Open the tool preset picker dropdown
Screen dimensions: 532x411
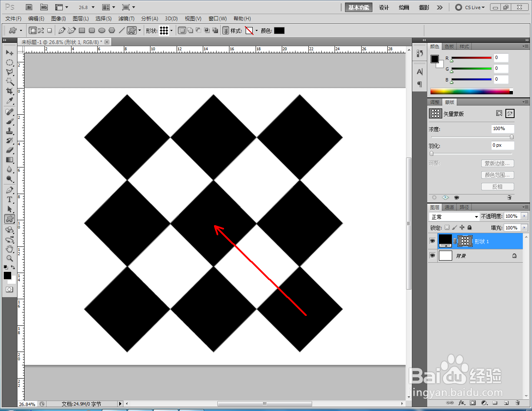point(21,31)
